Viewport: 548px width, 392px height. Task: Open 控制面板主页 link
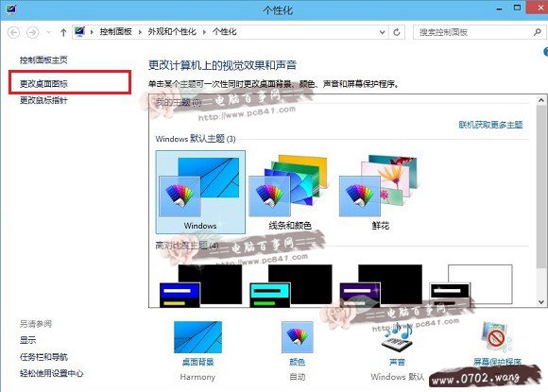coord(43,60)
